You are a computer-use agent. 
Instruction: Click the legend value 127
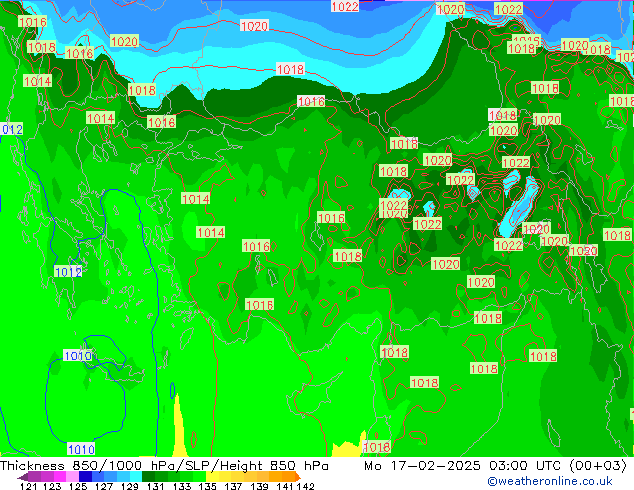pos(104,486)
